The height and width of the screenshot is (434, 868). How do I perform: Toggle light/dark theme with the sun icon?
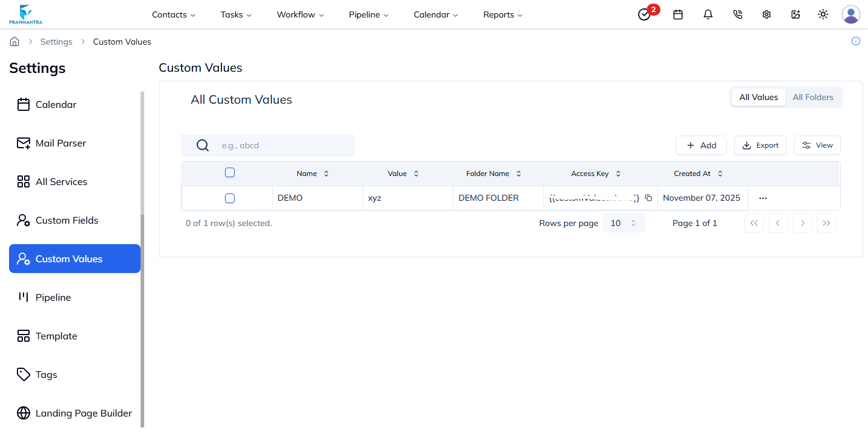coord(823,14)
